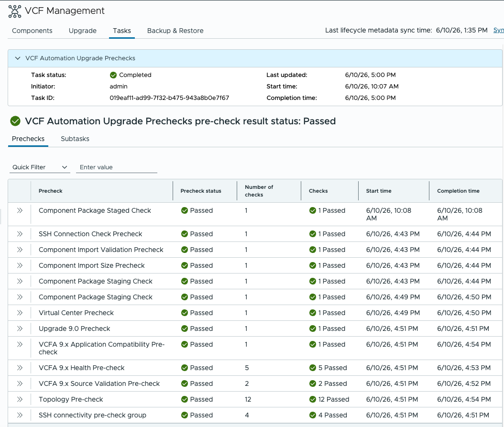Expand the VCFA 9.x Source Validation Pre-check row
This screenshot has width=504, height=427.
point(20,383)
